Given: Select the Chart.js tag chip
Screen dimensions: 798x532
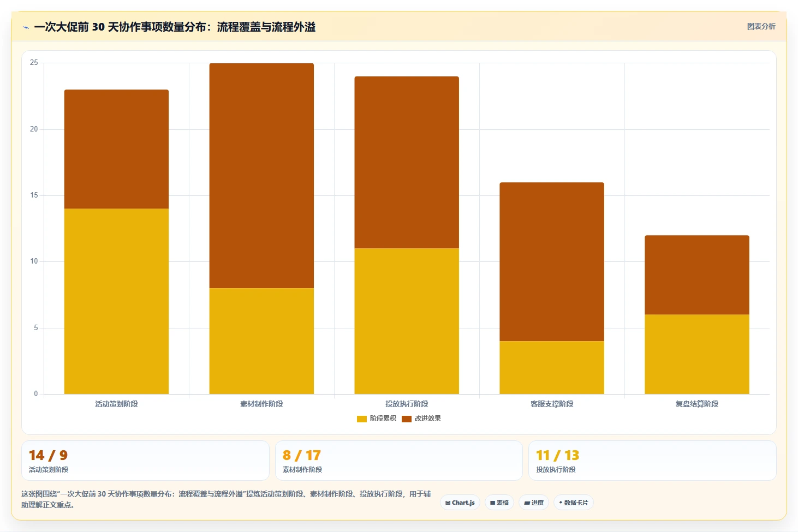Looking at the screenshot, I should click(x=460, y=503).
